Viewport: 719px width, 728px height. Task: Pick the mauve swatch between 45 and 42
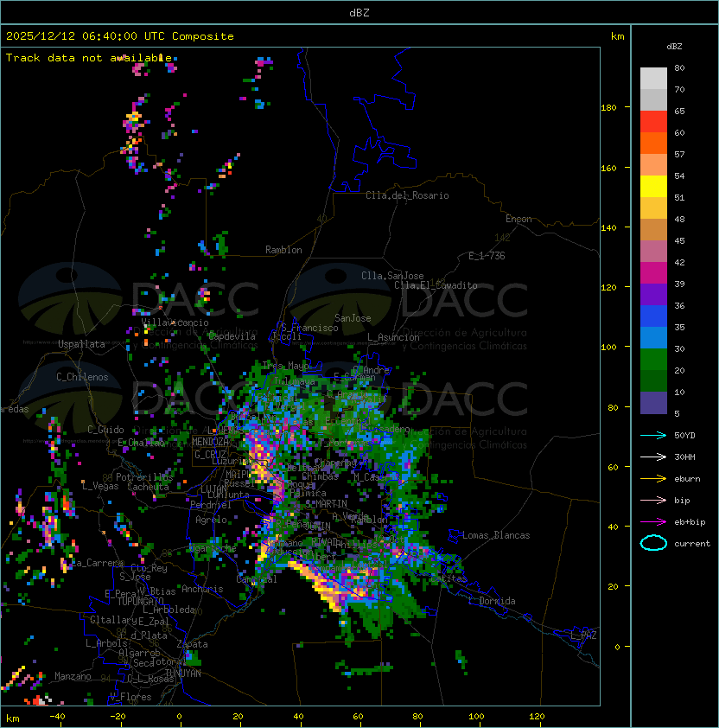point(653,252)
